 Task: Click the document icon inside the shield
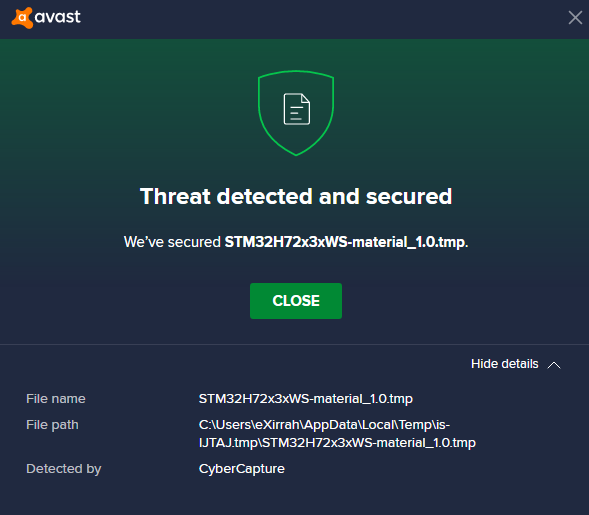click(x=296, y=109)
